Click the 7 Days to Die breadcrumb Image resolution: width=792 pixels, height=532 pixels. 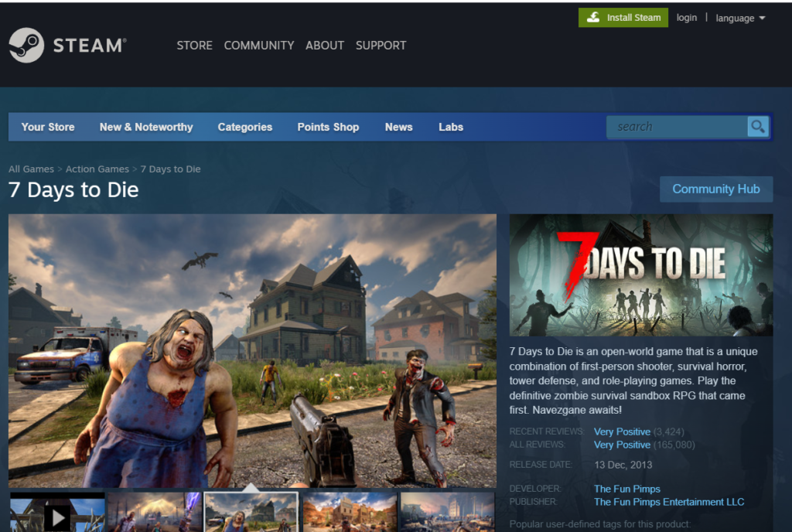tap(170, 169)
